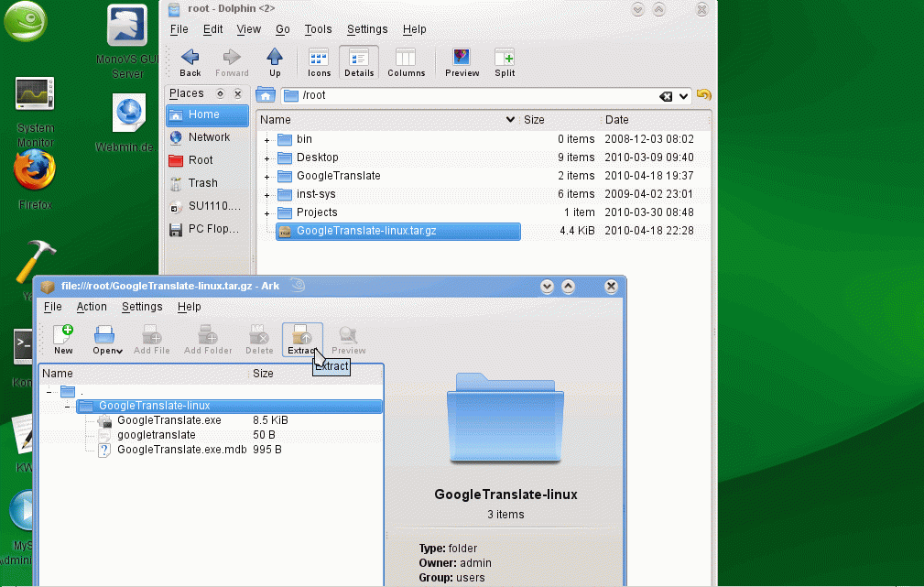Sort Ark list by Name column
This screenshot has height=587, width=924.
click(x=144, y=374)
